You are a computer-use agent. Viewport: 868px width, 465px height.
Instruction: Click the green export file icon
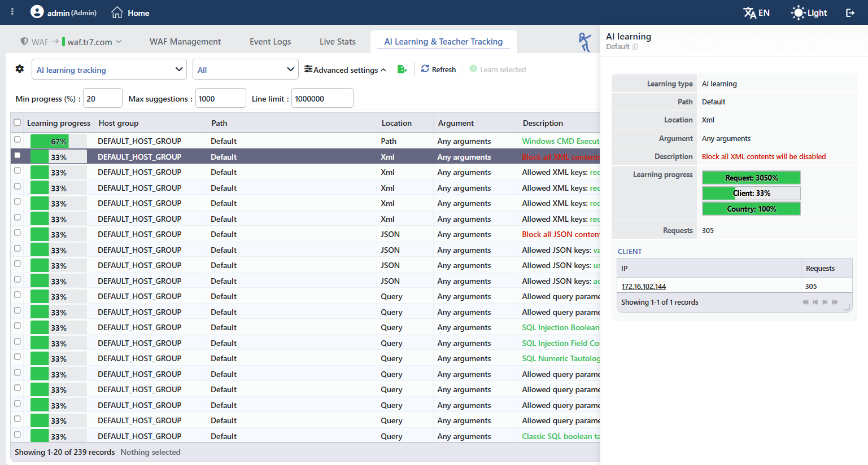402,69
